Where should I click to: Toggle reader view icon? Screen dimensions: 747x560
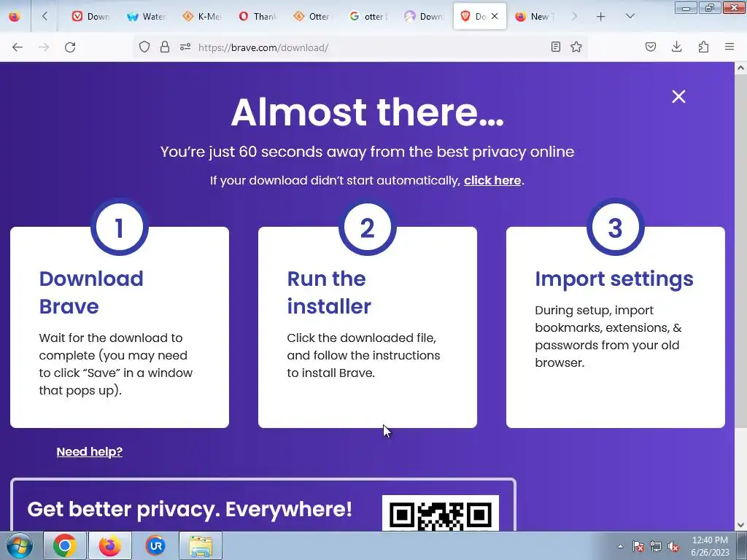pos(555,47)
